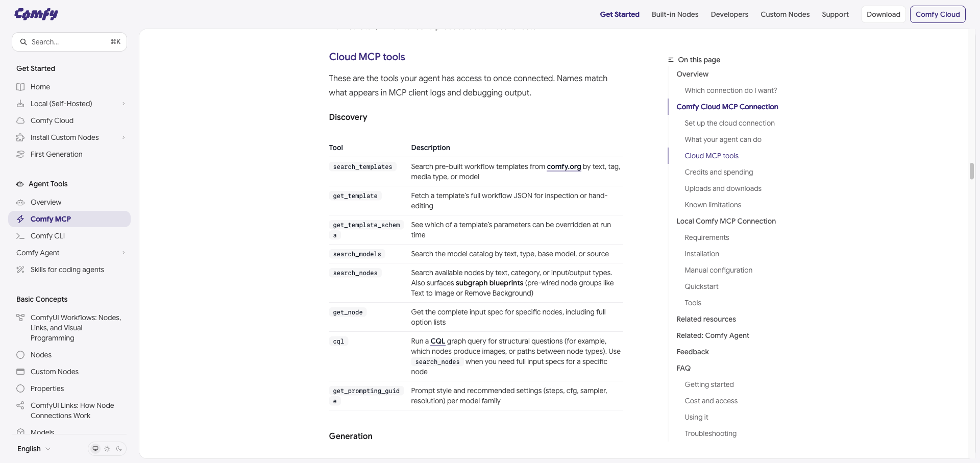Click the Custom Nodes window icon

20,372
